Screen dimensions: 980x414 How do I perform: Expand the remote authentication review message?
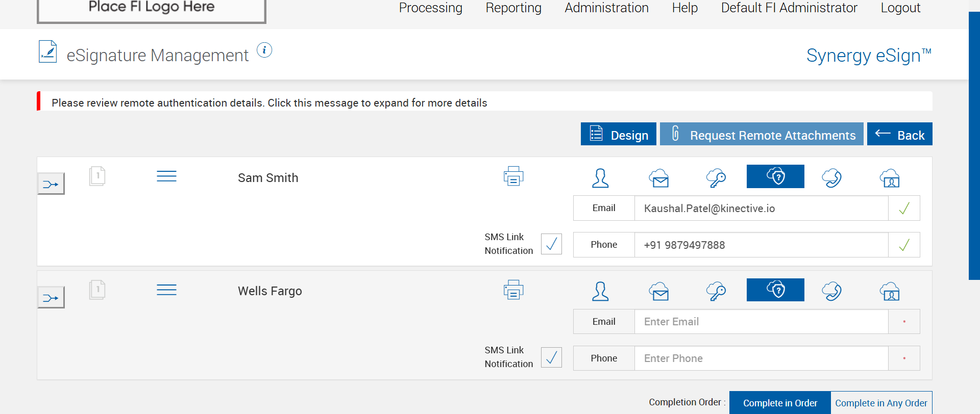pyautogui.click(x=269, y=103)
